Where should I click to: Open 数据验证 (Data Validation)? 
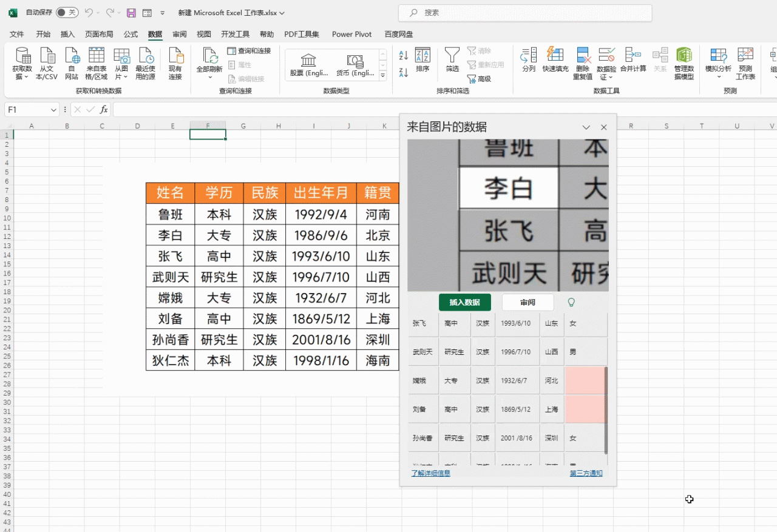tap(606, 64)
